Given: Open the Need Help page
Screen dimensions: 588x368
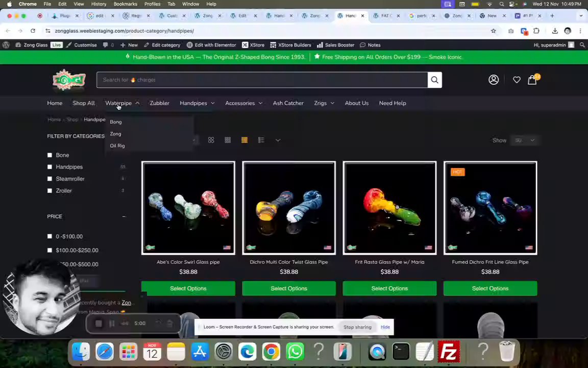Looking at the screenshot, I should (x=393, y=103).
